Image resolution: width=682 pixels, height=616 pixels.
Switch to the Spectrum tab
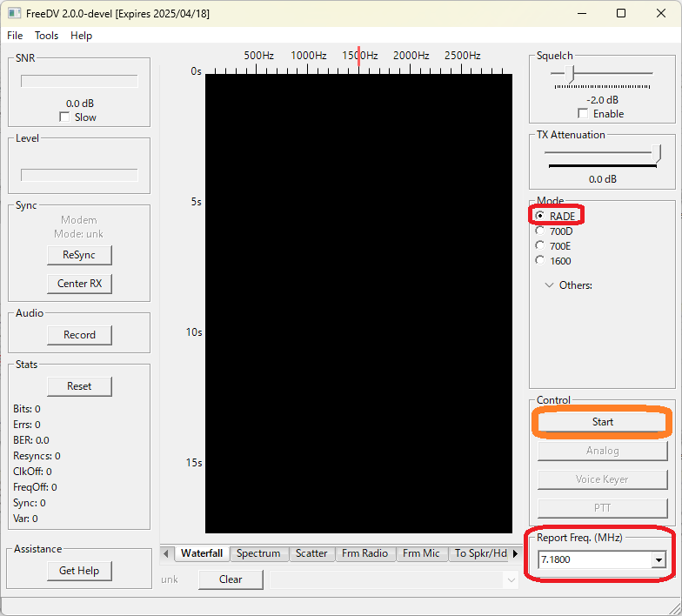258,553
